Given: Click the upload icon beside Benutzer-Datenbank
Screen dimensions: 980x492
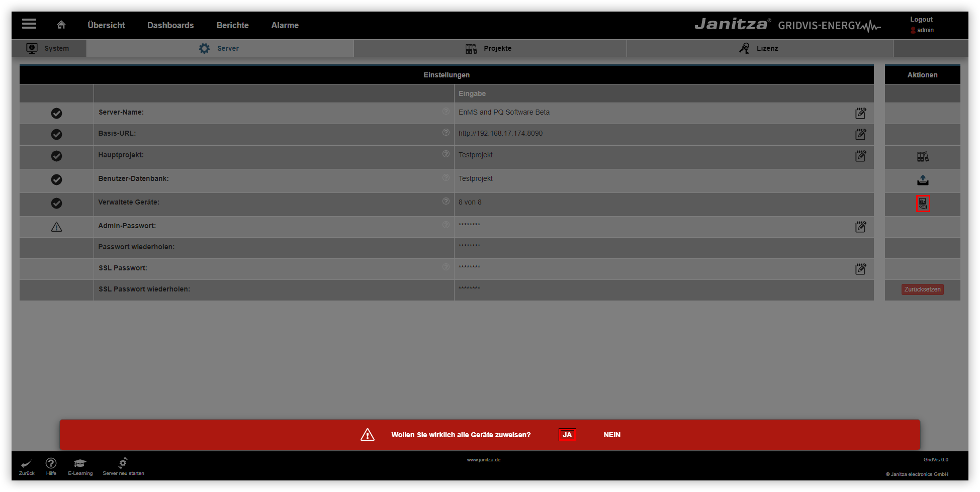Looking at the screenshot, I should coord(923,180).
